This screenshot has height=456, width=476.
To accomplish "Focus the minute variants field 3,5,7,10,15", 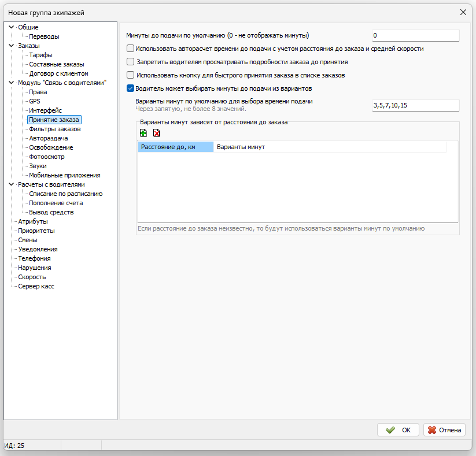I will (415, 105).
